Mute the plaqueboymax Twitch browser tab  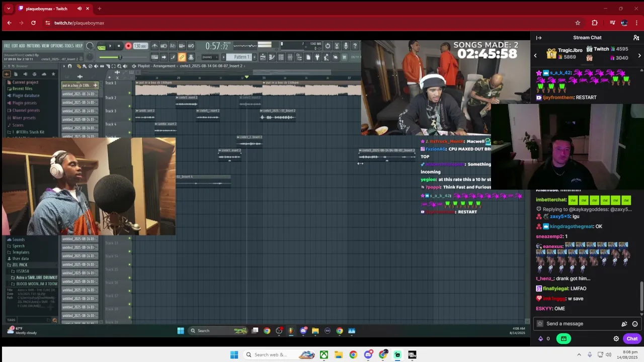click(x=79, y=9)
